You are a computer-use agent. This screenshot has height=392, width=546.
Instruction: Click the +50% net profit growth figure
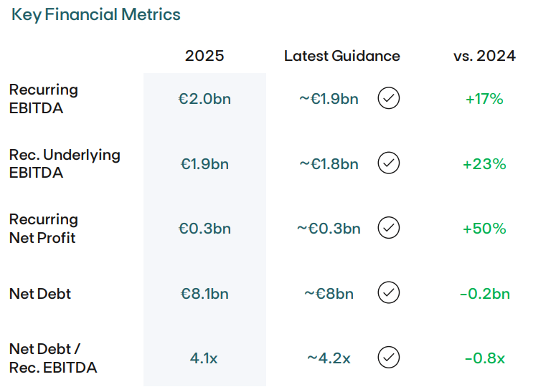484,229
